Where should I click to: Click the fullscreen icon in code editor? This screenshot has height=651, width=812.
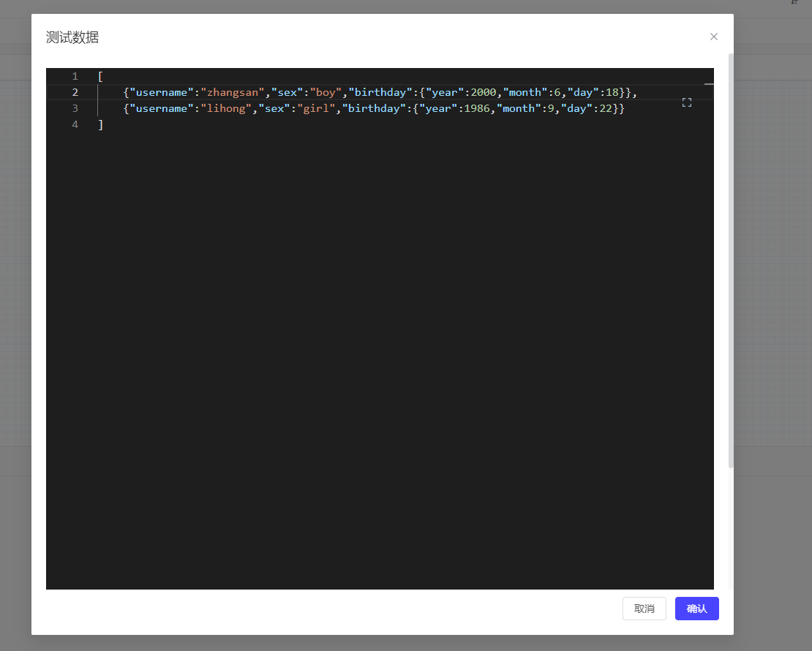686,102
